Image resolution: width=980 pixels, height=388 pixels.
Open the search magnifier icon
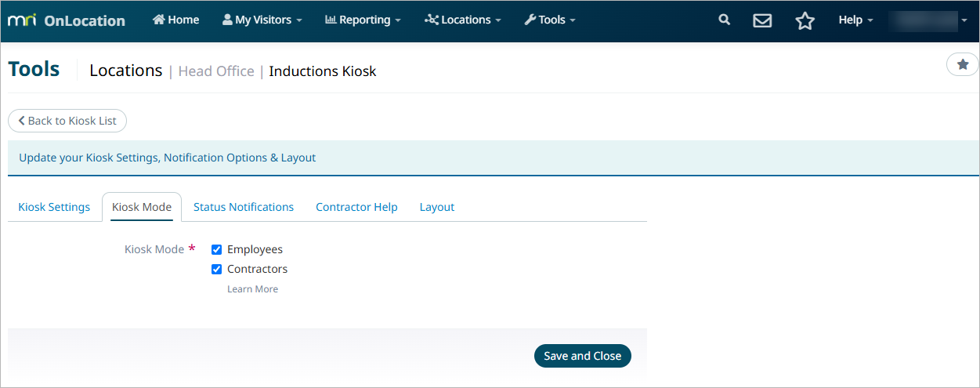725,20
